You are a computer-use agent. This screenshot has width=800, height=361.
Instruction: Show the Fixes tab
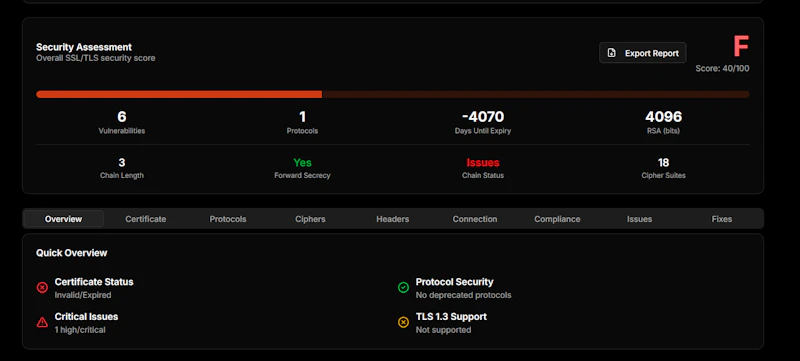coord(722,219)
